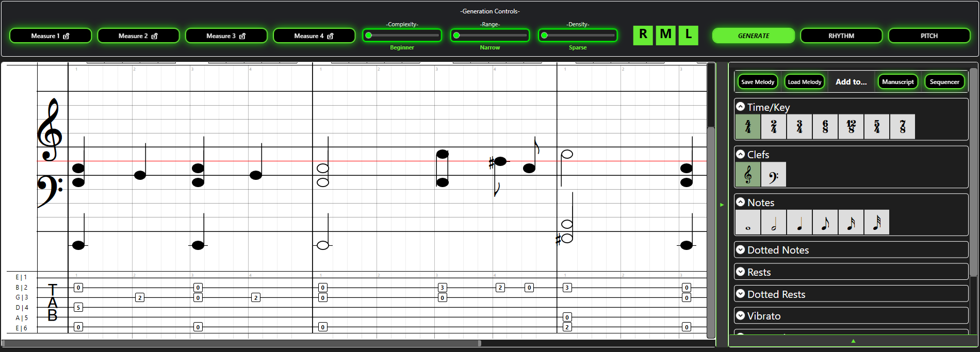
Task: Collapse the Notes section
Action: pos(741,202)
